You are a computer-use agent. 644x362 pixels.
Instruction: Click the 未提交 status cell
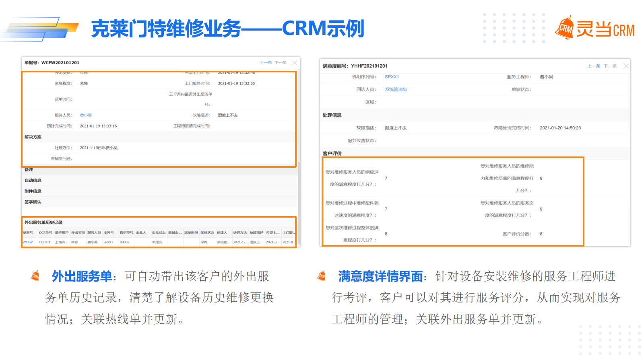click(159, 242)
